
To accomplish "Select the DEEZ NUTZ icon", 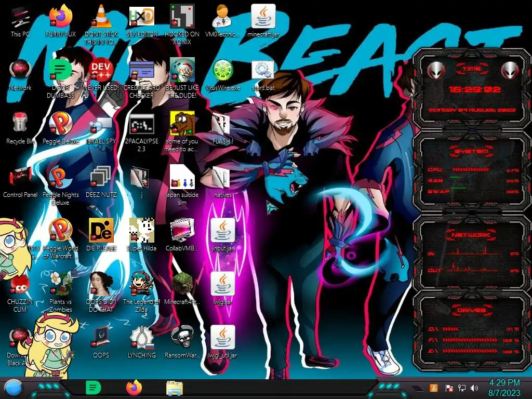I will click(101, 177).
